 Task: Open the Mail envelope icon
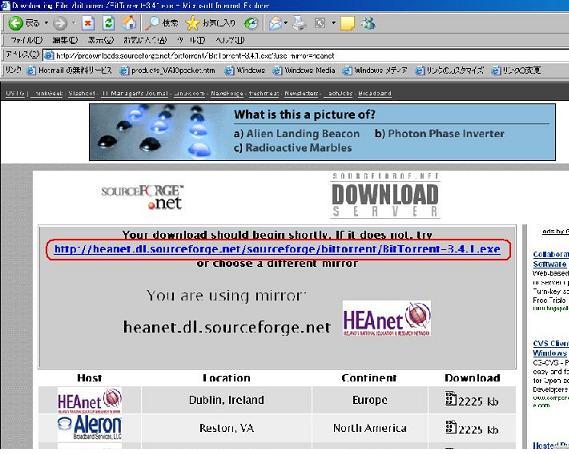coord(276,24)
